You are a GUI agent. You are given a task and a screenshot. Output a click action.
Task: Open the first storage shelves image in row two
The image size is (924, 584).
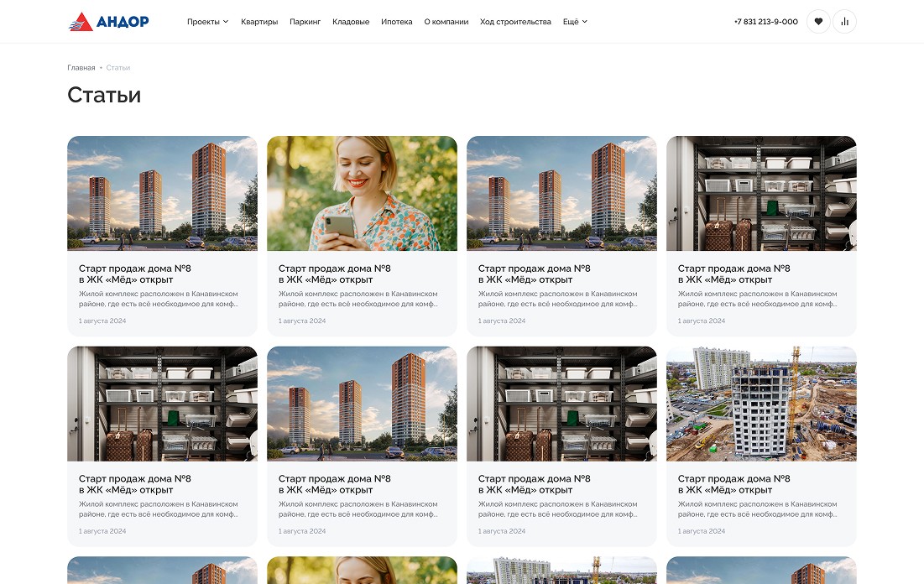pyautogui.click(x=162, y=404)
